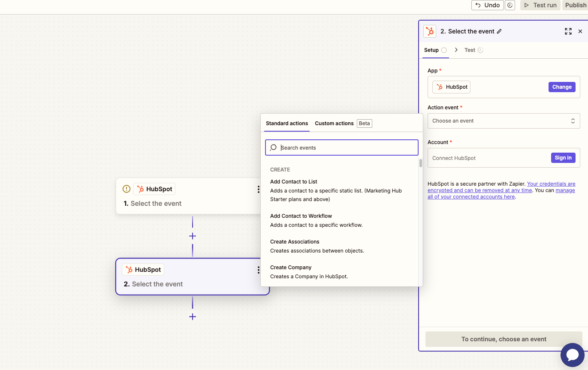Expand to Test tab via chevron arrow
This screenshot has width=588, height=370.
[x=456, y=50]
